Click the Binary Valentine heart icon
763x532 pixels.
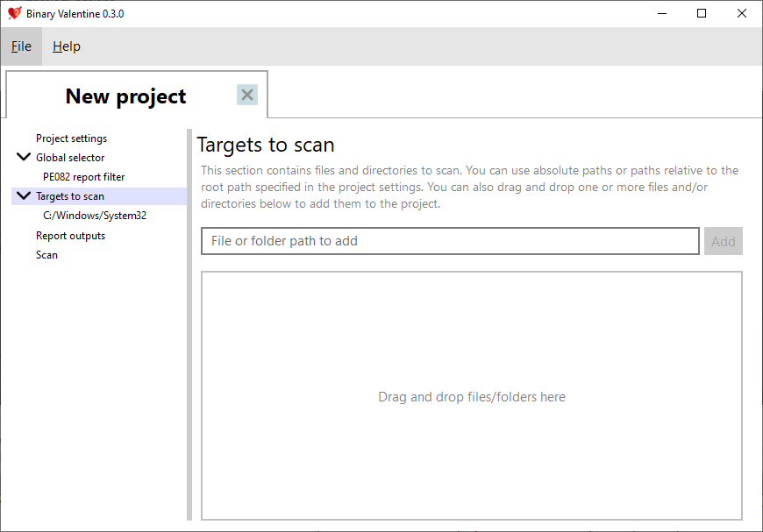(x=15, y=13)
